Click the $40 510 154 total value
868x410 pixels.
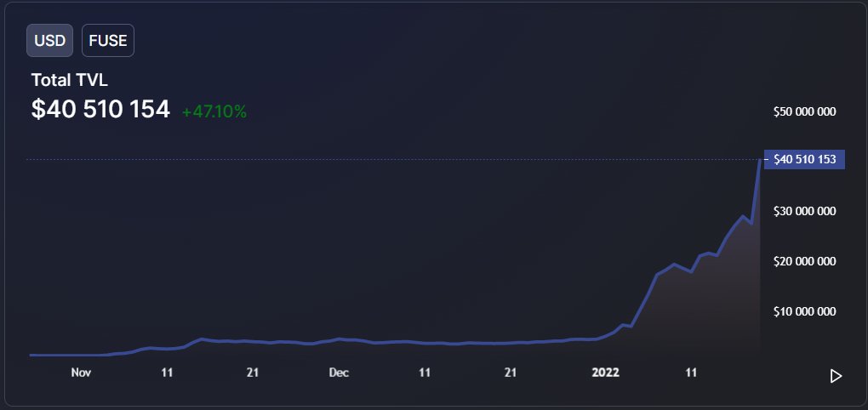(x=100, y=110)
